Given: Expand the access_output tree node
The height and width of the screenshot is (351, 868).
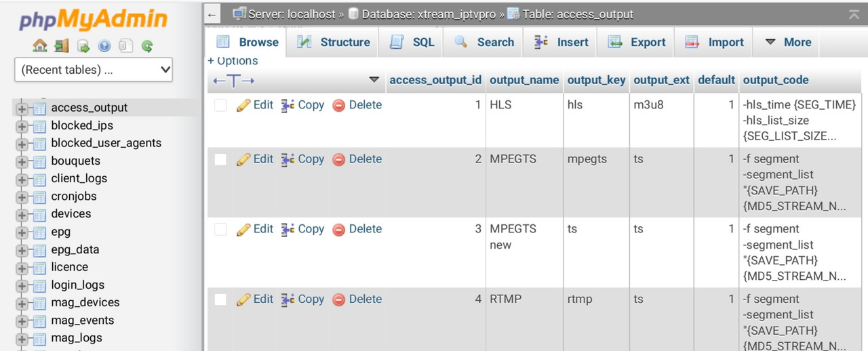Looking at the screenshot, I should (22, 108).
